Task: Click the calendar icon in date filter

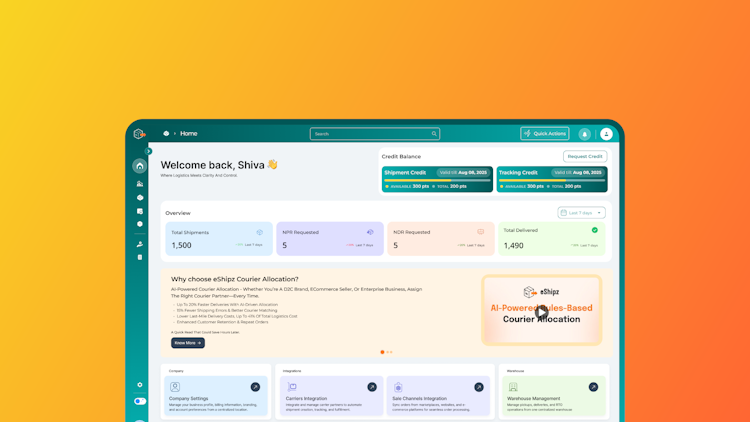Action: click(x=564, y=213)
